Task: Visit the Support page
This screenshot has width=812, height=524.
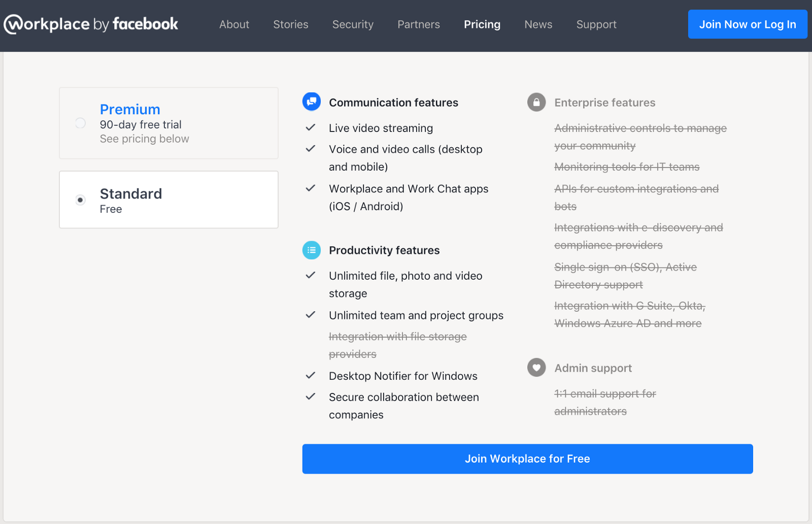Action: click(596, 24)
